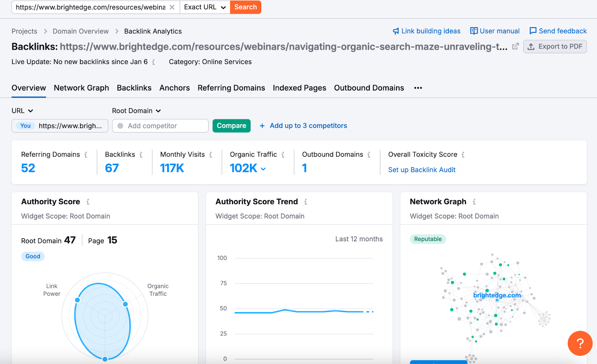Show info for Backlinks metric
The height and width of the screenshot is (364, 597).
(x=141, y=155)
